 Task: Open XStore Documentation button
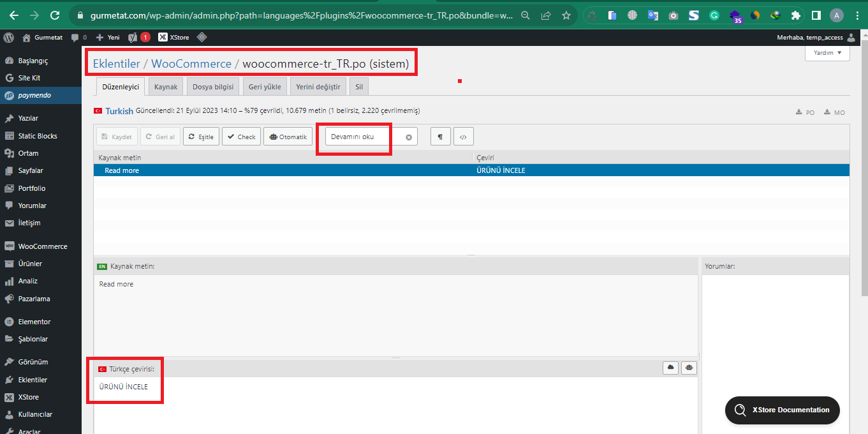point(783,410)
